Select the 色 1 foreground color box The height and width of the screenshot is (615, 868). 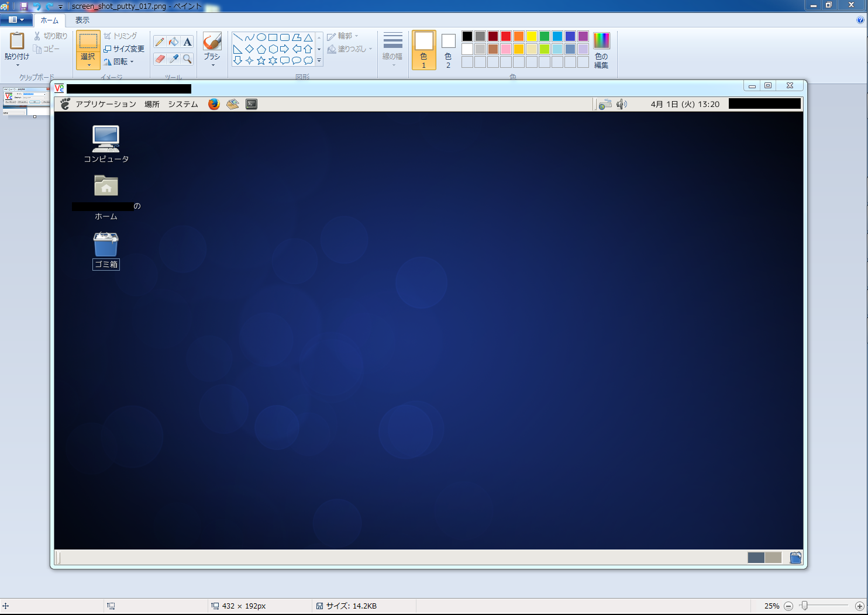point(423,50)
